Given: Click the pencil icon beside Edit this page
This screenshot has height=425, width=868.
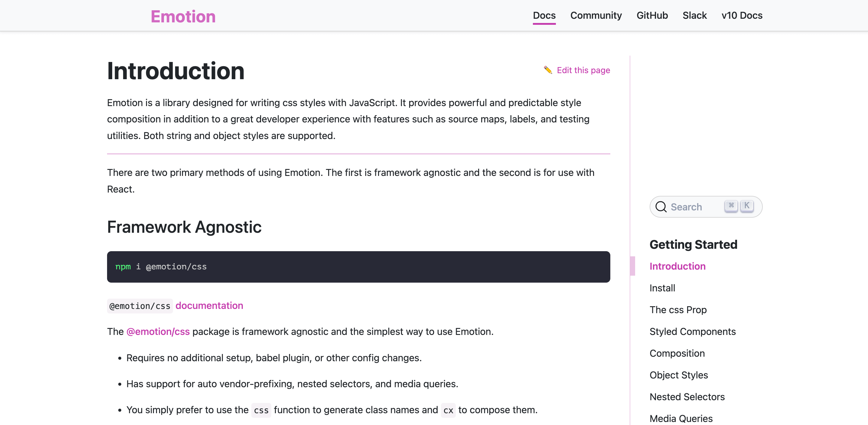Looking at the screenshot, I should pyautogui.click(x=547, y=70).
